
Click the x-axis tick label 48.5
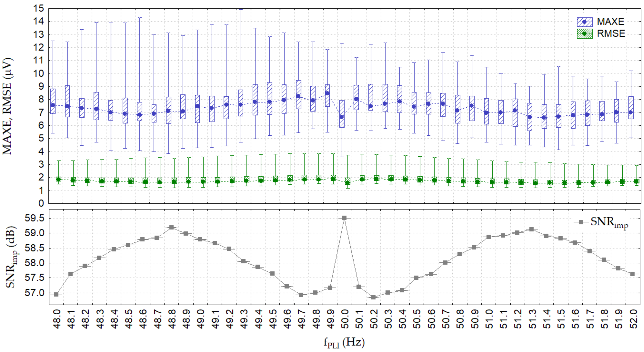(128, 319)
